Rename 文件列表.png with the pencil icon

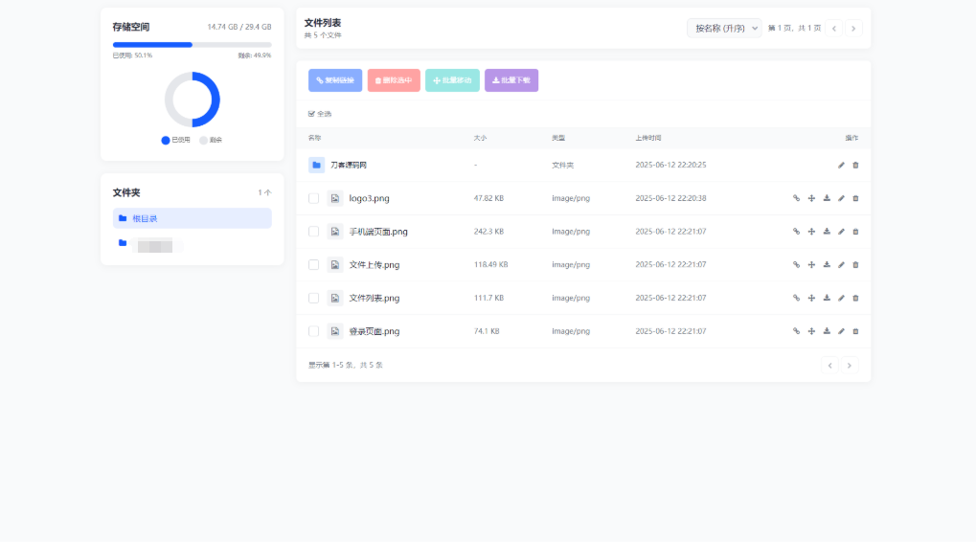point(841,298)
